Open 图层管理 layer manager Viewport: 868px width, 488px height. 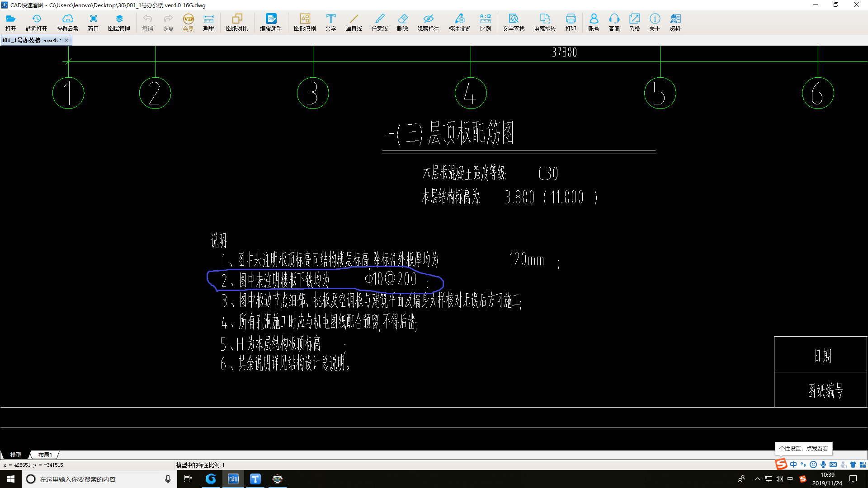pyautogui.click(x=119, y=23)
